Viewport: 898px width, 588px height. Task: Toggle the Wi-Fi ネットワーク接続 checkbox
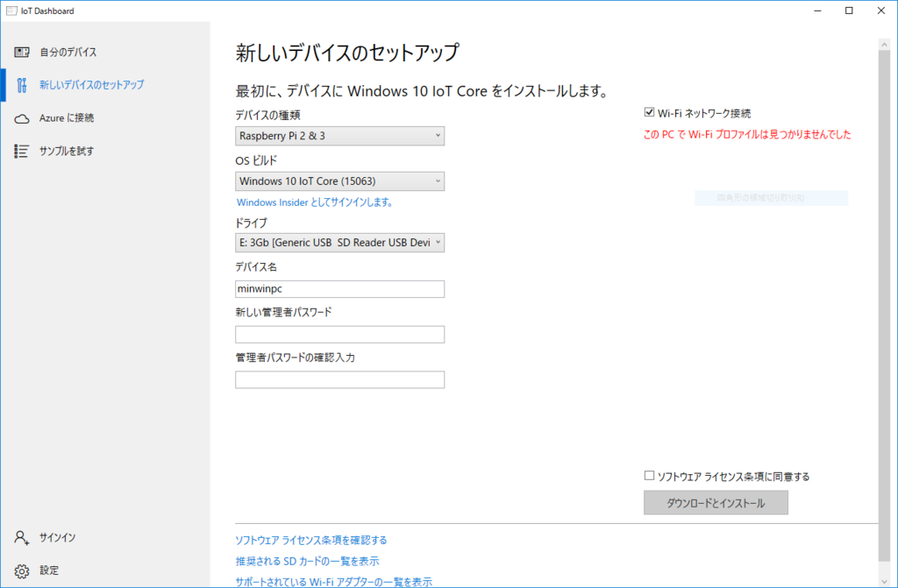[650, 111]
